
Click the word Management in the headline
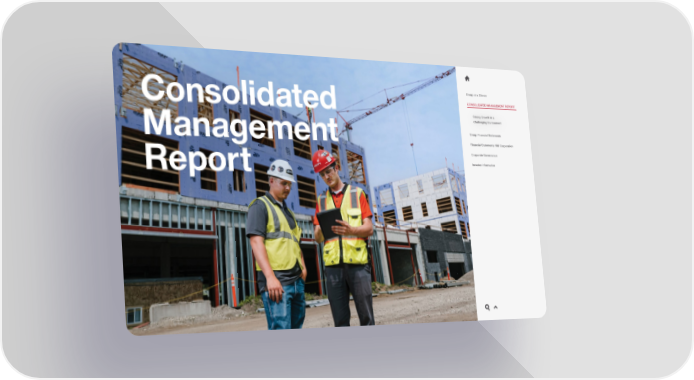pos(241,125)
